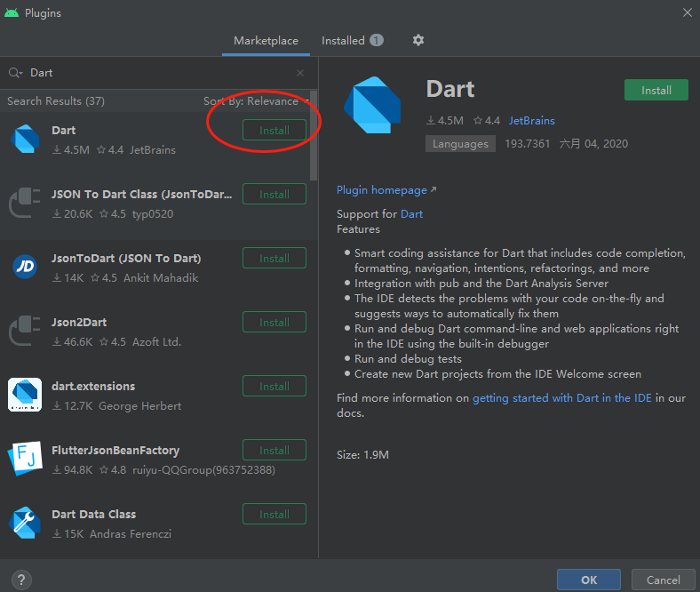
Task: Install the Dart Data Class plugin
Action: 274,514
